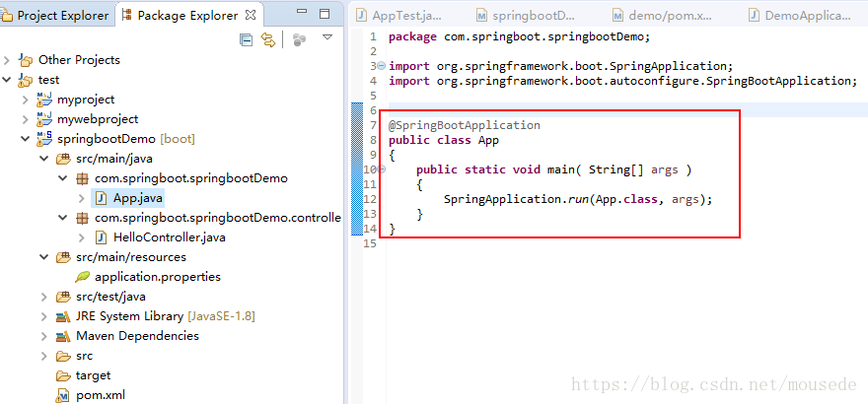Collapse src/main/resources folder
This screenshot has height=404, width=868.
44,257
